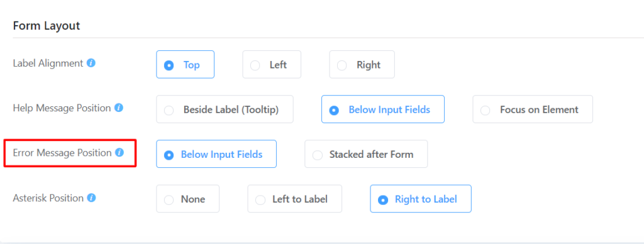Screen dimensions: 644x244
Task: Select Right to Label asterisk option
Action: point(421,199)
